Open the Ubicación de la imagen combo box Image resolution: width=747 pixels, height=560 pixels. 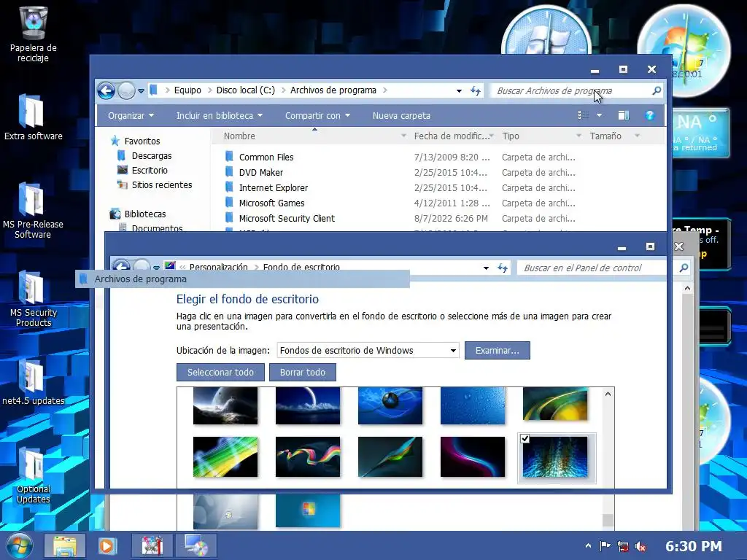click(x=368, y=350)
